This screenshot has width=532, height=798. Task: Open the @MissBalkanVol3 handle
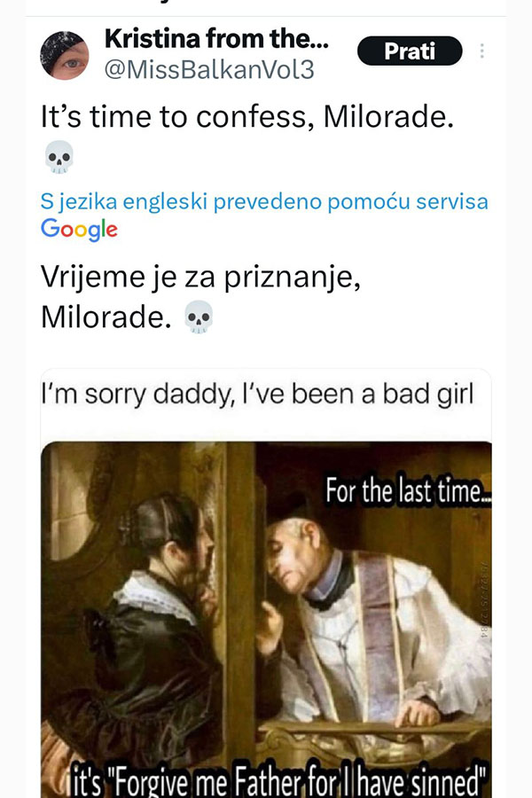click(209, 69)
